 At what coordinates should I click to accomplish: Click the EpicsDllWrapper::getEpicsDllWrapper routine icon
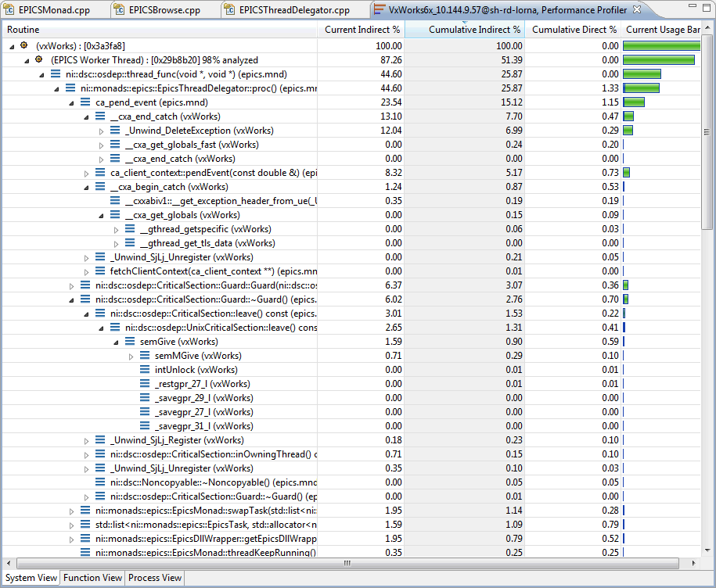85,538
